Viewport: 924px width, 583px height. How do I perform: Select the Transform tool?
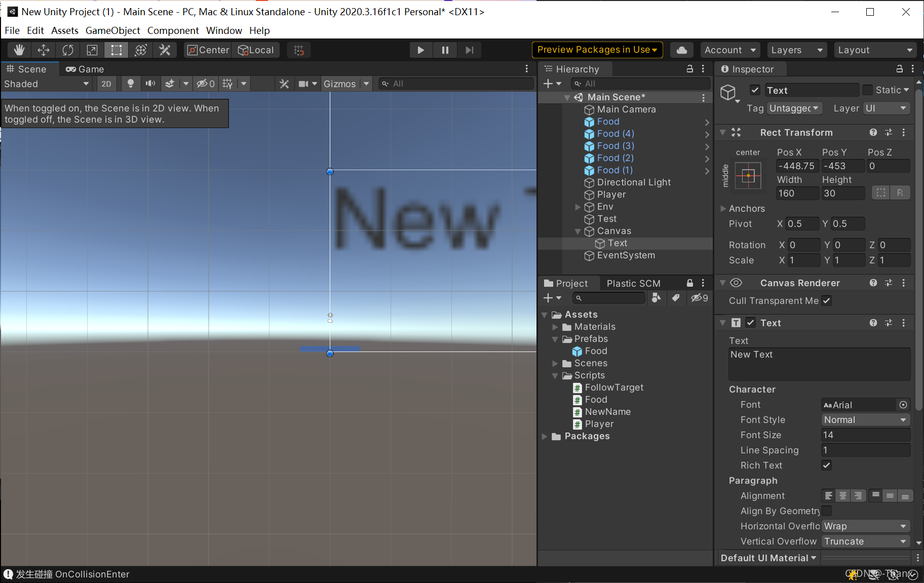click(x=141, y=50)
